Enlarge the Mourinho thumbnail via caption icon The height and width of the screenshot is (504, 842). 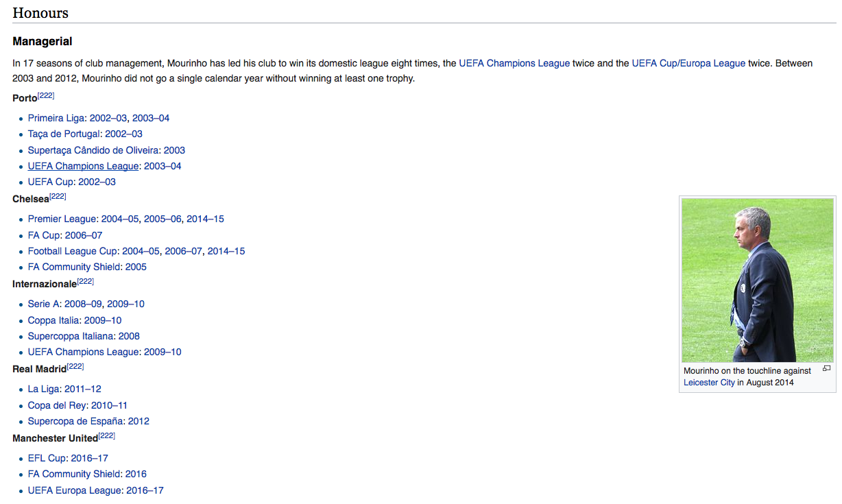pos(826,369)
